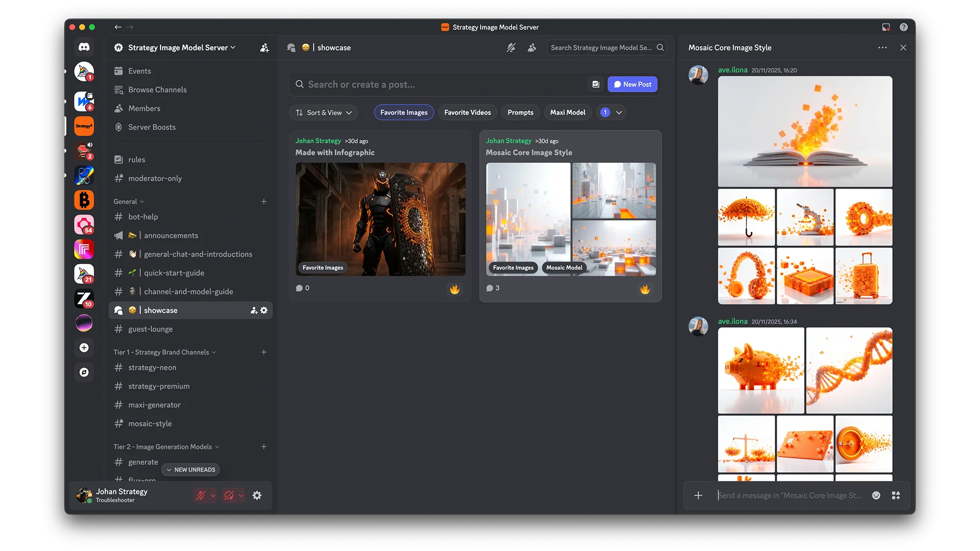Open orange umbrella image thumbnail
Viewport: 980px width, 551px height.
click(x=746, y=217)
